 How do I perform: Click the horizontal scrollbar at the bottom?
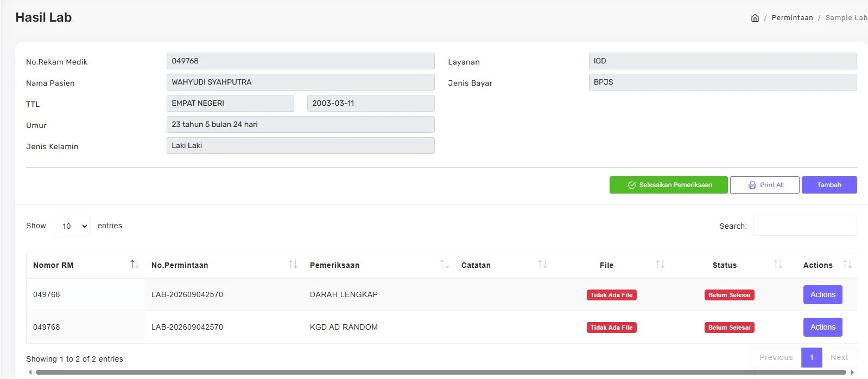[441, 372]
